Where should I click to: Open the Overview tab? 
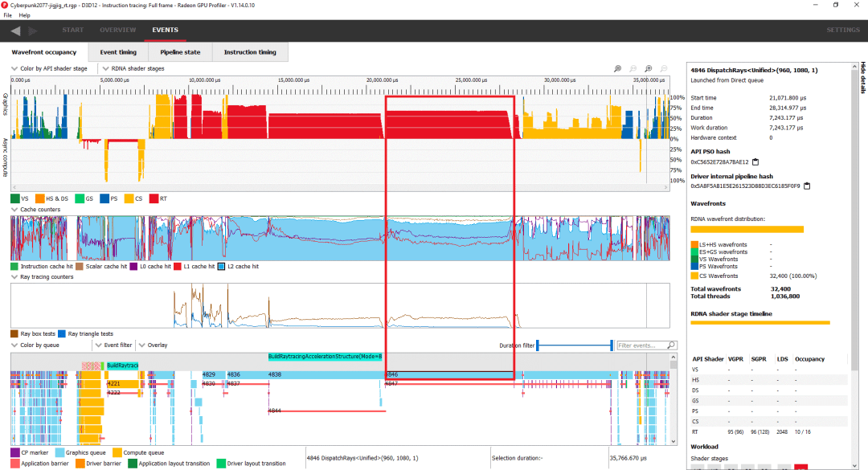pyautogui.click(x=117, y=31)
